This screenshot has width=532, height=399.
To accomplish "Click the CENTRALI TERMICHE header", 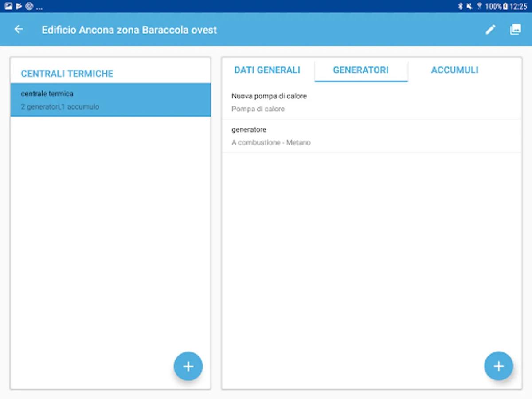I will coord(67,74).
